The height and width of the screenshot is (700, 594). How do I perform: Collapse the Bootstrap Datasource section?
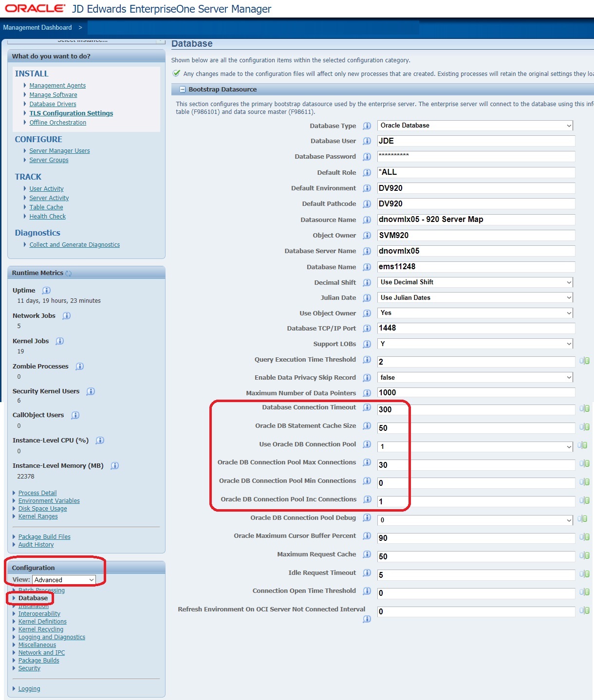[183, 90]
